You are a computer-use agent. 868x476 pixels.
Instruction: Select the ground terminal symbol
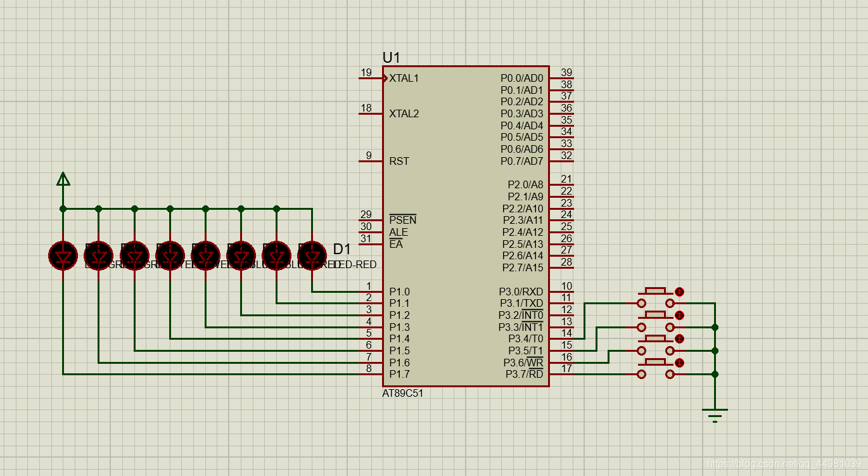pyautogui.click(x=715, y=415)
